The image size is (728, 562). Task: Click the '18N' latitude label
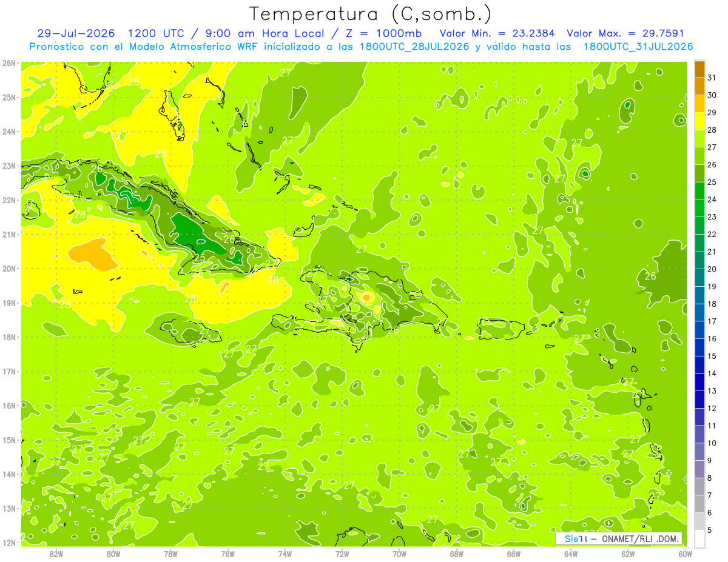point(9,337)
